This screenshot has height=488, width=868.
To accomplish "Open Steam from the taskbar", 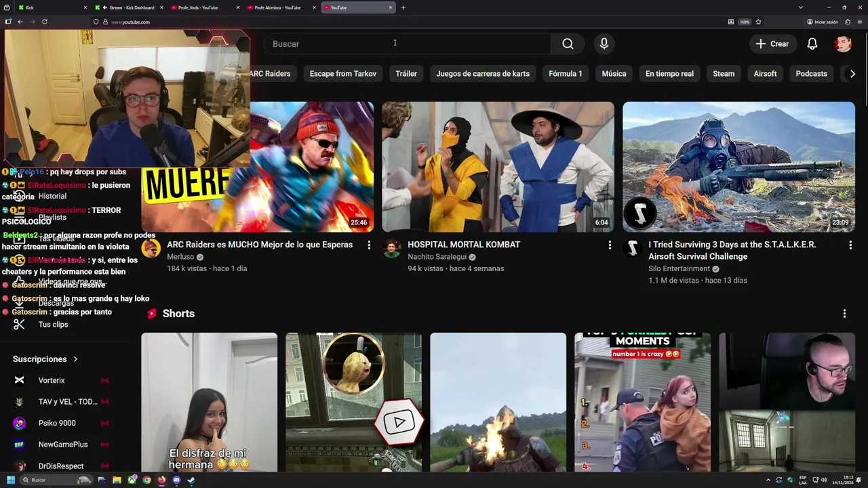I will click(x=191, y=480).
